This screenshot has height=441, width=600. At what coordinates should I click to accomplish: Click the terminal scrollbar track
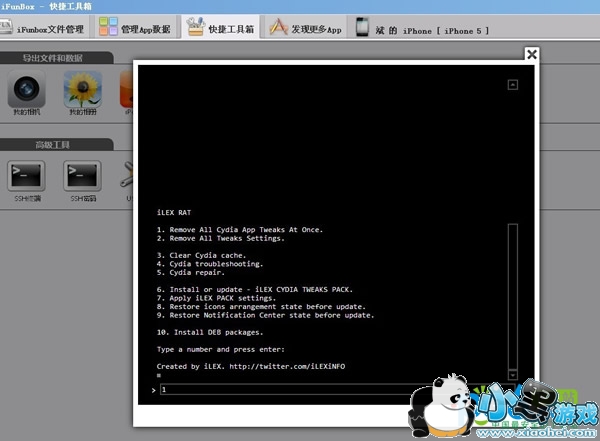pyautogui.click(x=513, y=296)
